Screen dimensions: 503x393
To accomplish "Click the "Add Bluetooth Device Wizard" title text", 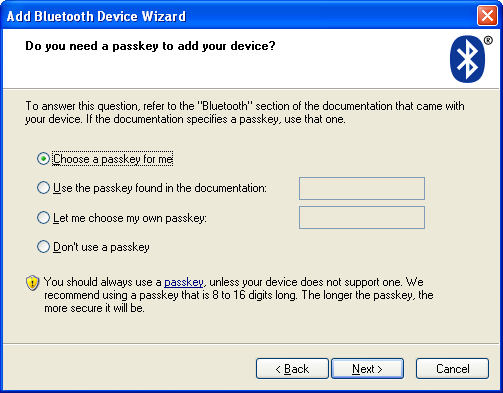I will 96,16.
